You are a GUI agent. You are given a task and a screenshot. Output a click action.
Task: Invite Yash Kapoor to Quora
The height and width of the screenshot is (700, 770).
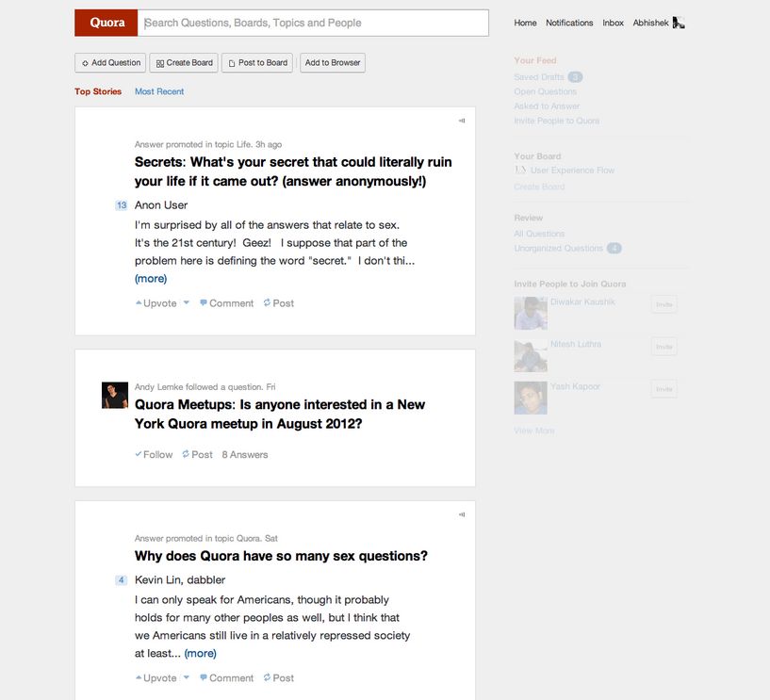(x=664, y=389)
